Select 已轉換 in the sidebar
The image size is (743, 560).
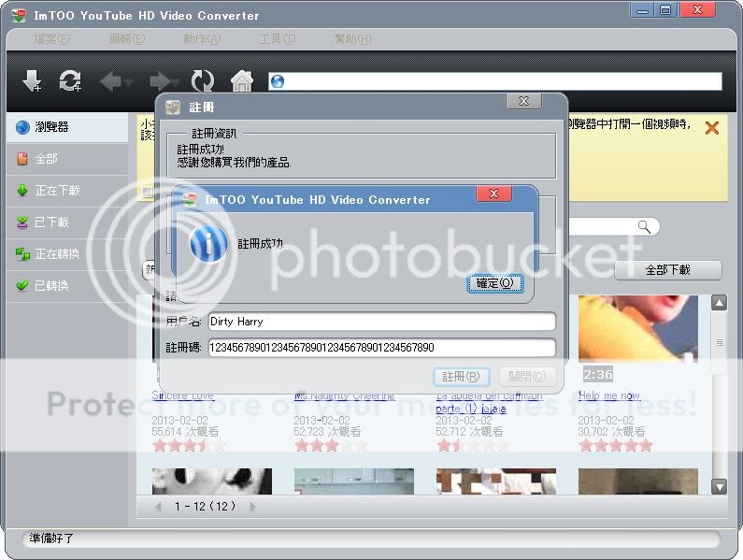click(67, 286)
